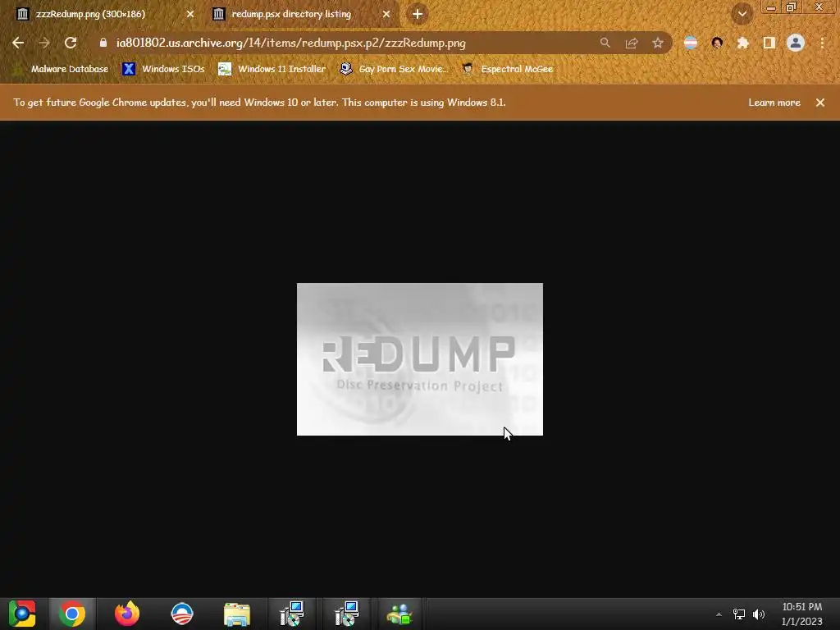Toggle the Chrome side panel
This screenshot has height=630, width=840.
coord(769,43)
